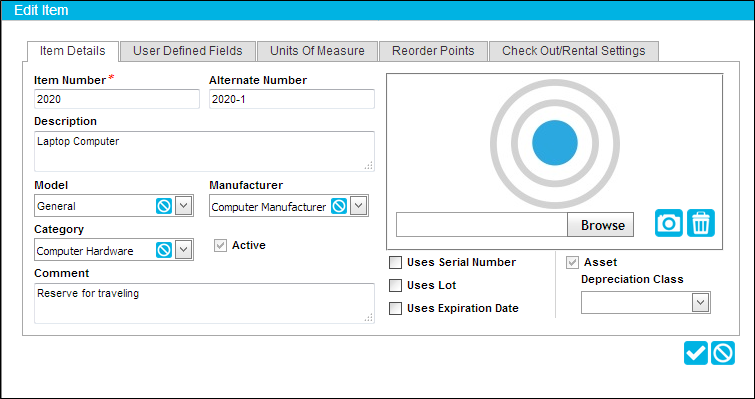Enable Uses Serial Number checkbox

point(395,262)
